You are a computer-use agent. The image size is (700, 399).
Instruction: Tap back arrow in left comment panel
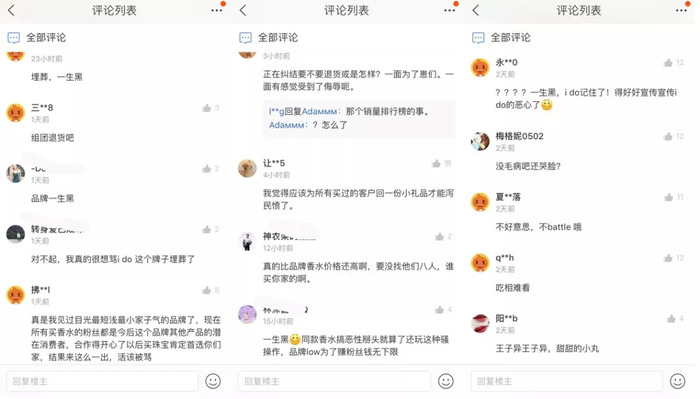(12, 10)
